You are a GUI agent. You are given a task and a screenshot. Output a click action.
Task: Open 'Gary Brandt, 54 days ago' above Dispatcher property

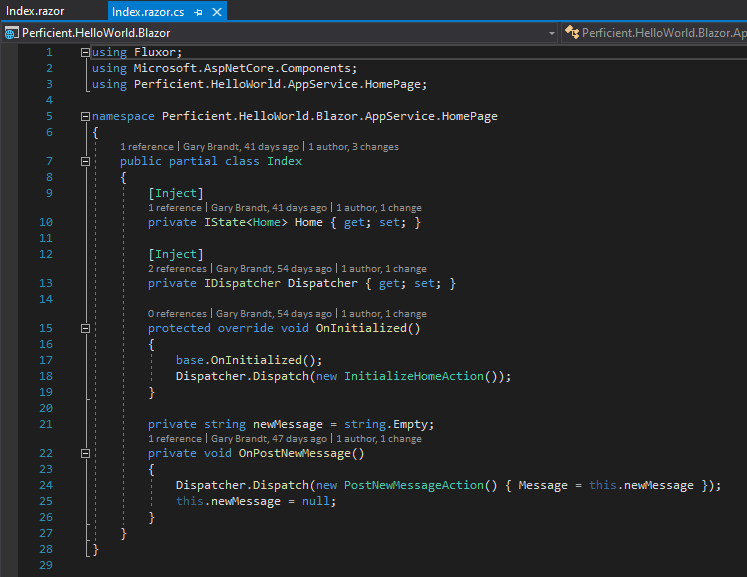click(274, 269)
